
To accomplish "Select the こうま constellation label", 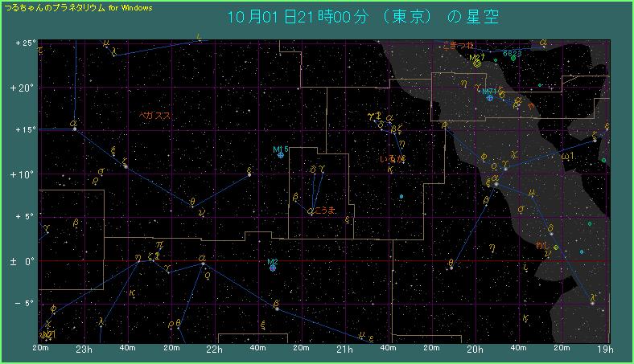I will [x=324, y=210].
